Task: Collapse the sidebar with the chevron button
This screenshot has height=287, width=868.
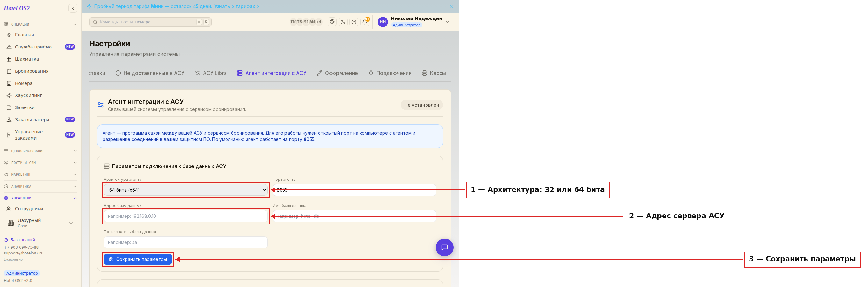Action: [x=73, y=8]
